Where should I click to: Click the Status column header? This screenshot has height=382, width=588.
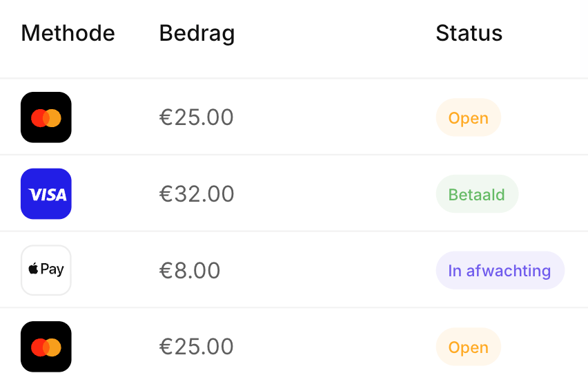(469, 33)
